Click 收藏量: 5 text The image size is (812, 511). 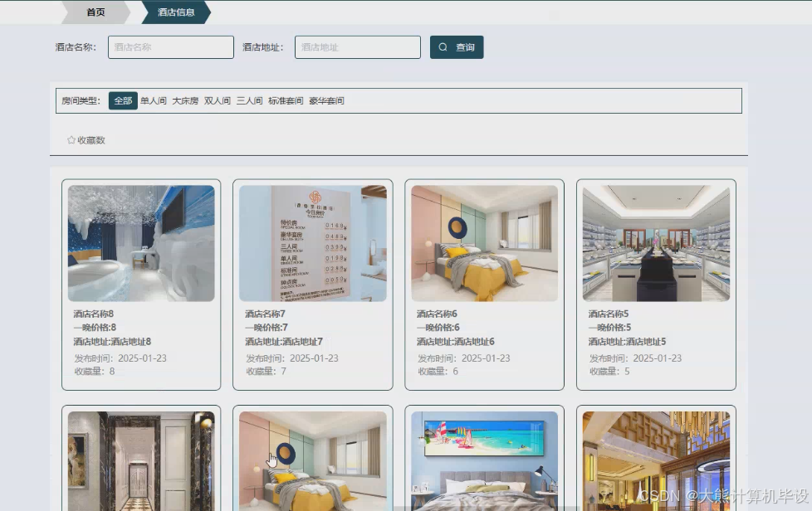609,372
